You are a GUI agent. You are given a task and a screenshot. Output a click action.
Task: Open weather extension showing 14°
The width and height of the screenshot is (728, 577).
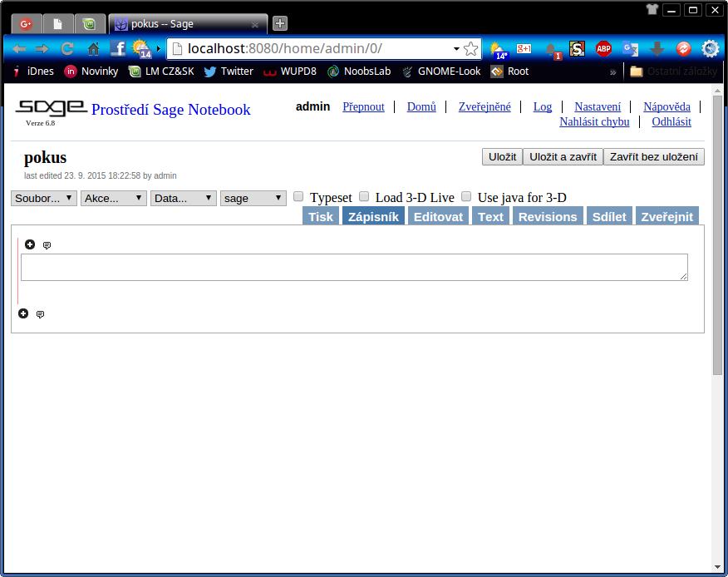[x=499, y=50]
